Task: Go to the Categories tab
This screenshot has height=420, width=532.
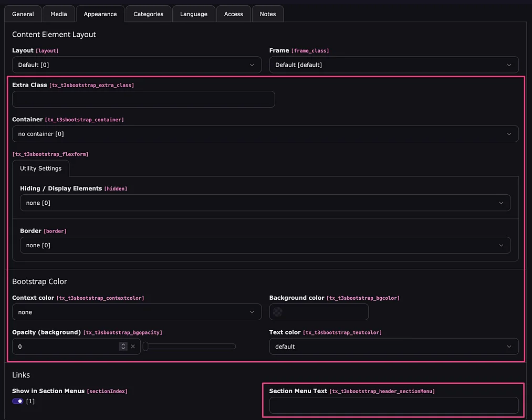Action: [148, 14]
